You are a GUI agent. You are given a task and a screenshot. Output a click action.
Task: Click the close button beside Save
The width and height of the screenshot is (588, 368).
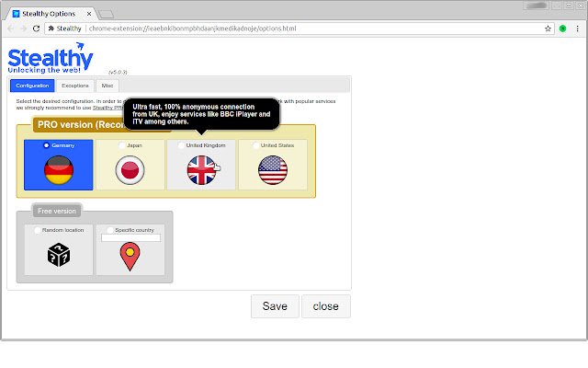(x=326, y=306)
